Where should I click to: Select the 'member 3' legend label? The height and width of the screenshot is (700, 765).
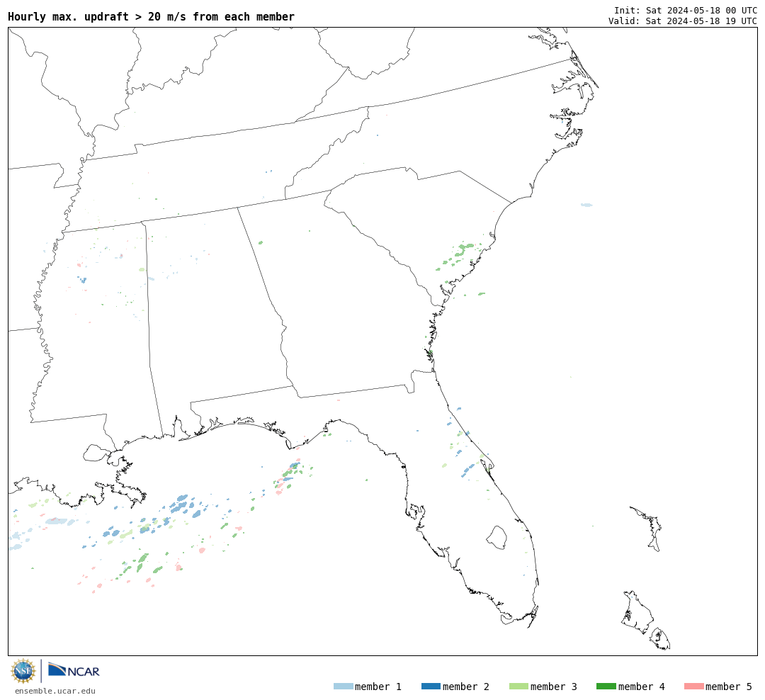554,687
